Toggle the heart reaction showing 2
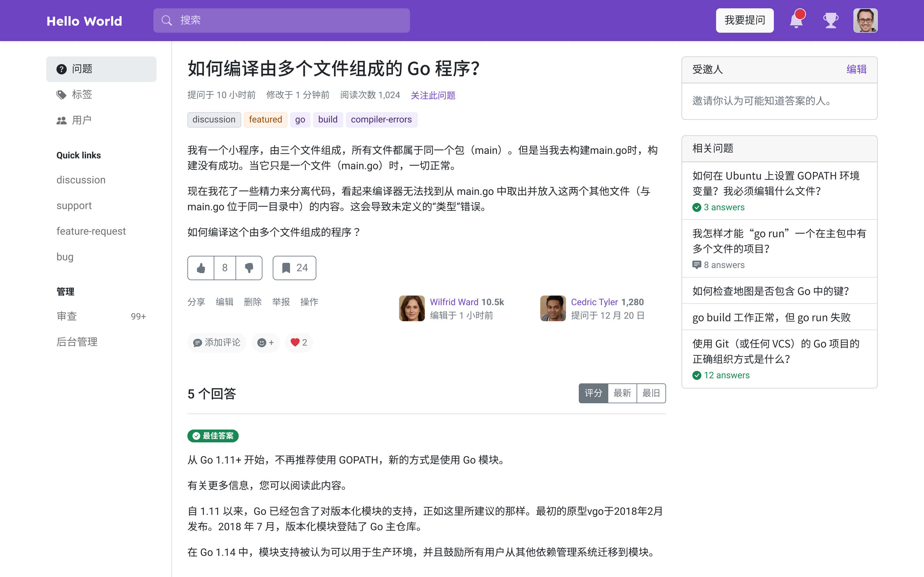Viewport: 924px width, 577px height. (x=299, y=342)
